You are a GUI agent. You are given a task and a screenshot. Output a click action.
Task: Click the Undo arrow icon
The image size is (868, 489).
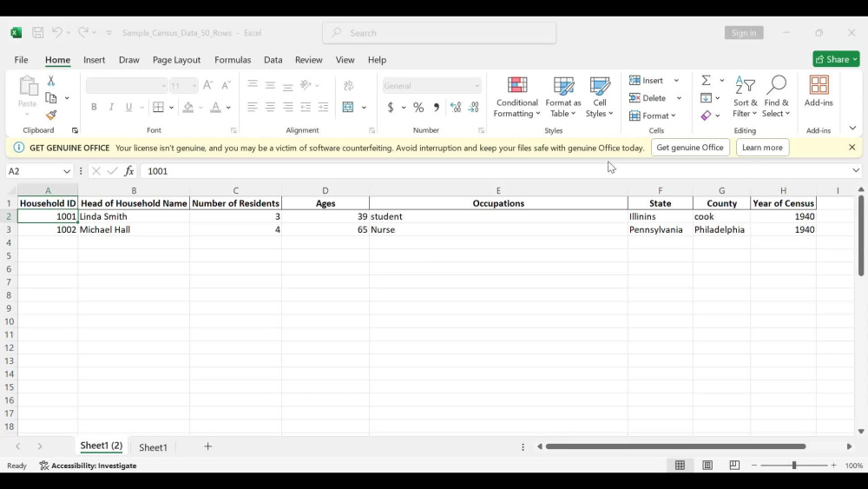point(56,33)
